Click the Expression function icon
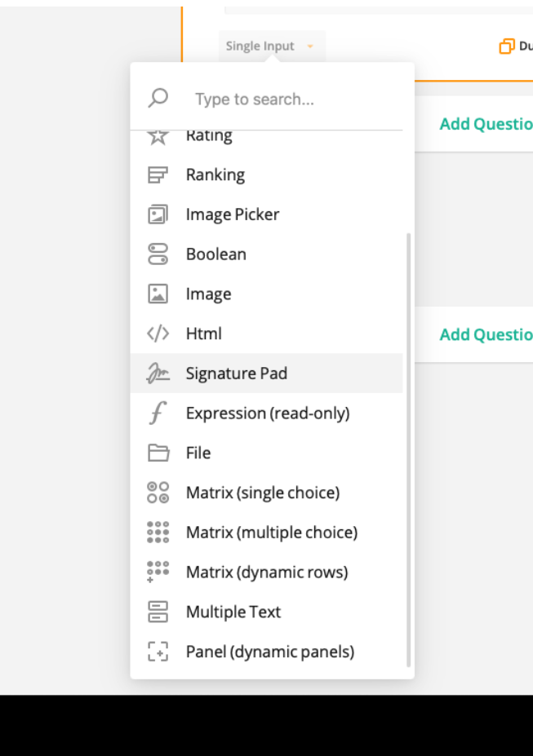Screen dimensions: 533x756 [x=158, y=413]
